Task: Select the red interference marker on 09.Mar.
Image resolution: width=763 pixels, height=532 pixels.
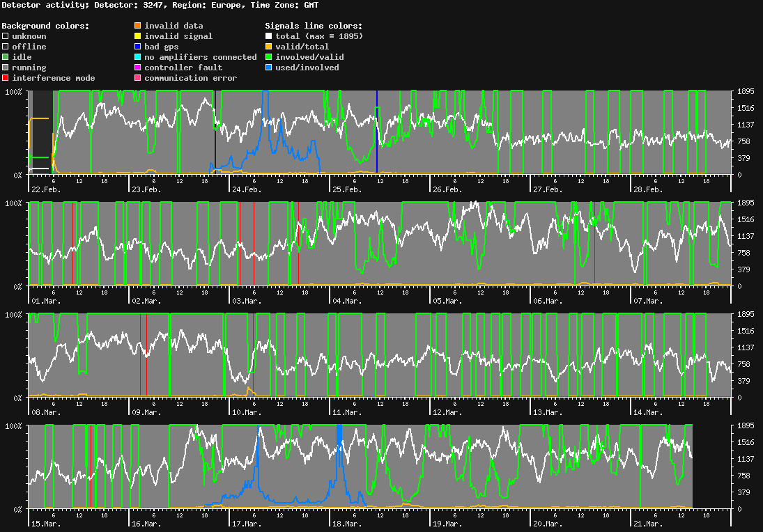Action: point(146,355)
